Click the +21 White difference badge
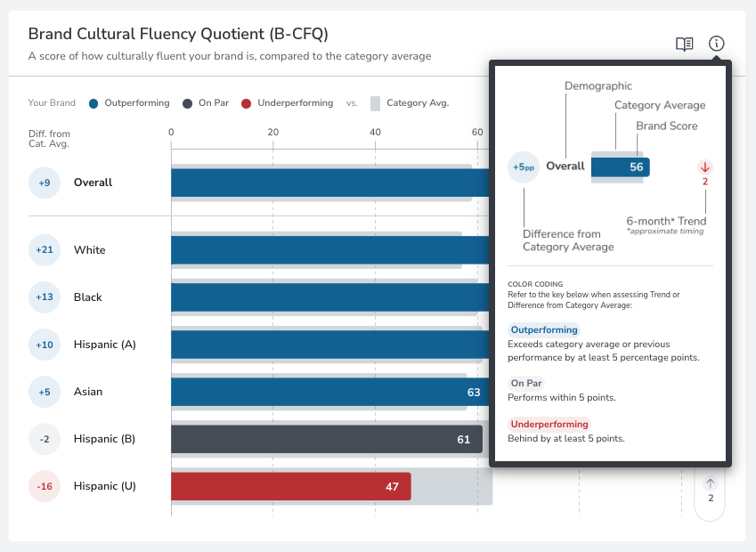 click(x=45, y=249)
